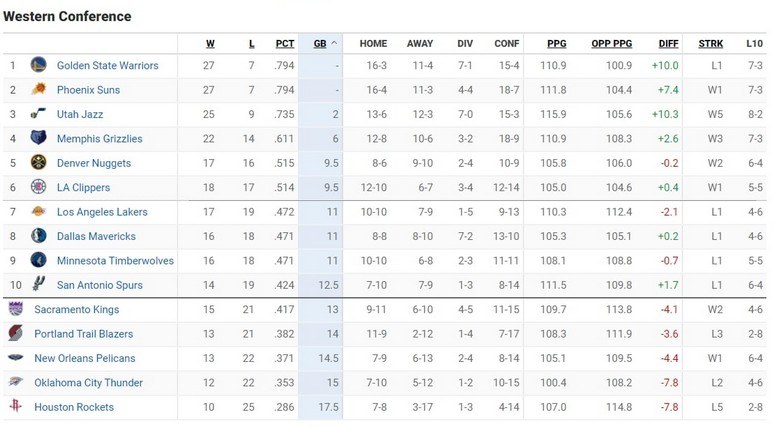777x429 pixels.
Task: Sort standings by PCT column header
Action: click(285, 43)
